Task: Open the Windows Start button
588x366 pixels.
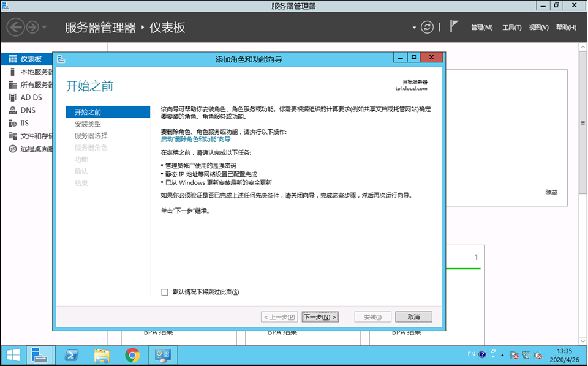Action: 13,355
